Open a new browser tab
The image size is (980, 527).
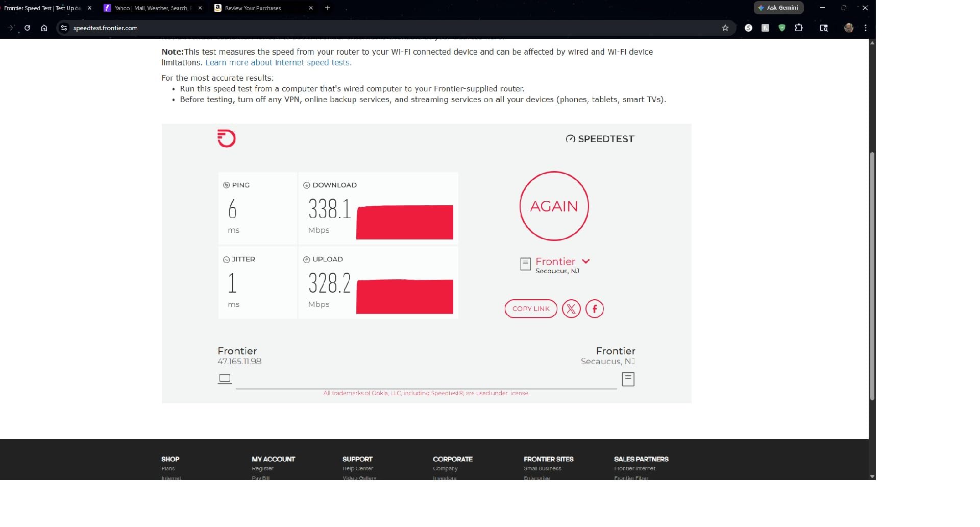click(328, 8)
